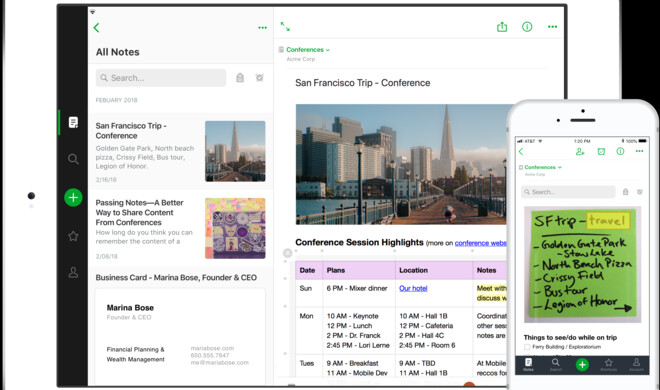Image resolution: width=660 pixels, height=390 pixels.
Task: Create a new note with the phone's plus button
Action: coord(582,365)
